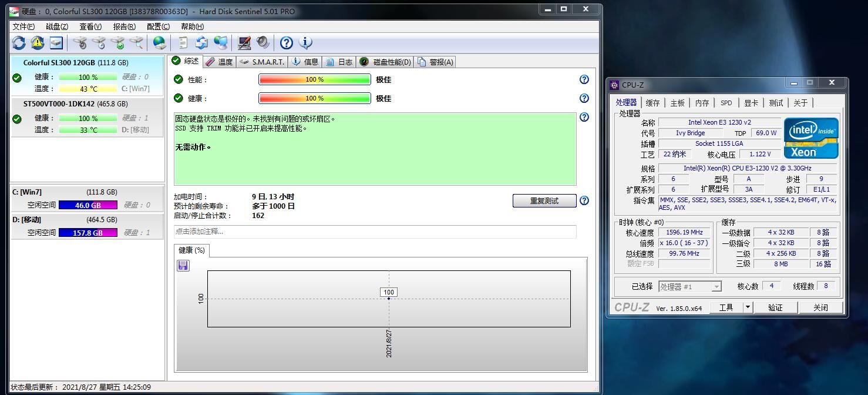Open the 磁盘 menu
868x395 pixels.
click(57, 26)
